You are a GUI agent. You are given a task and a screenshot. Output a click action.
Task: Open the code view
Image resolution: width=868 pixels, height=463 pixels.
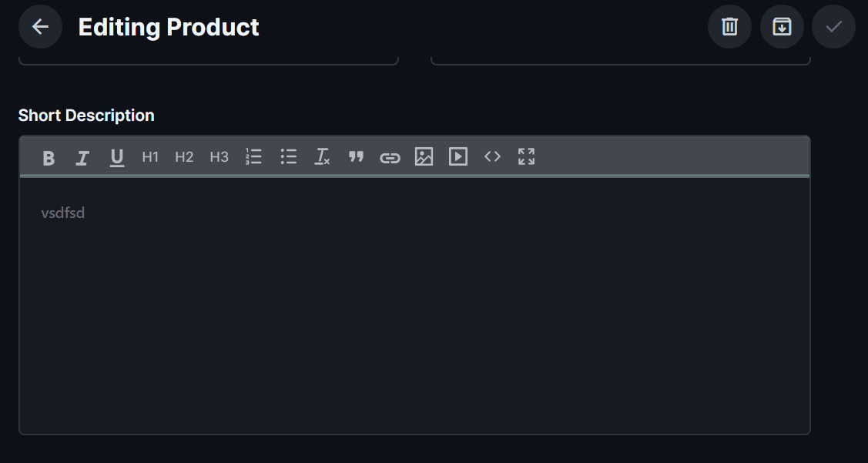pos(492,157)
